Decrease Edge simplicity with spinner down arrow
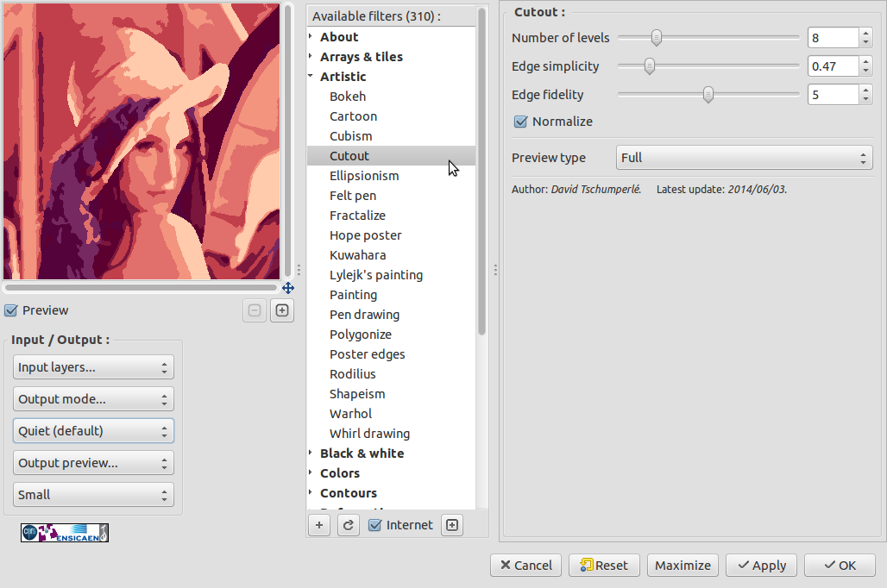The image size is (887, 588). tap(865, 71)
